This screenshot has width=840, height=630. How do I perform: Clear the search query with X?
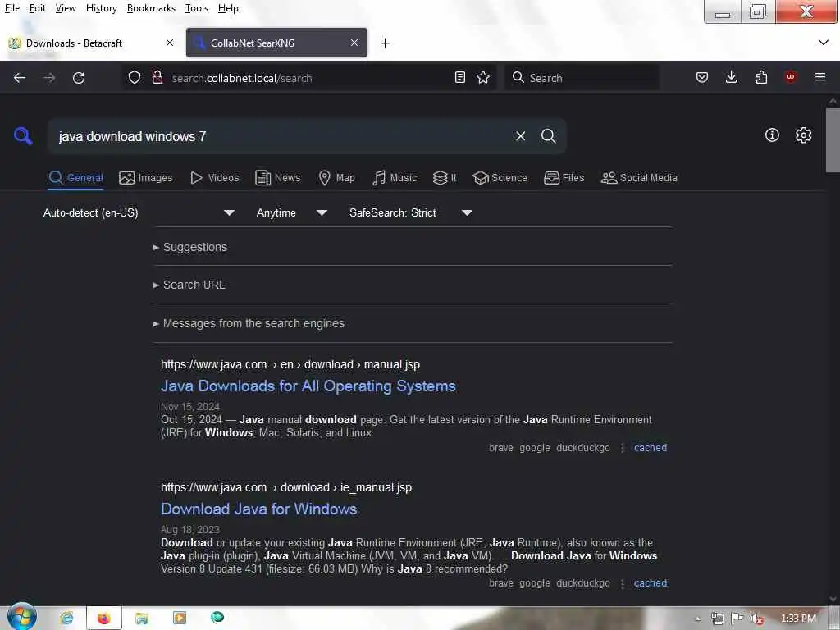520,136
